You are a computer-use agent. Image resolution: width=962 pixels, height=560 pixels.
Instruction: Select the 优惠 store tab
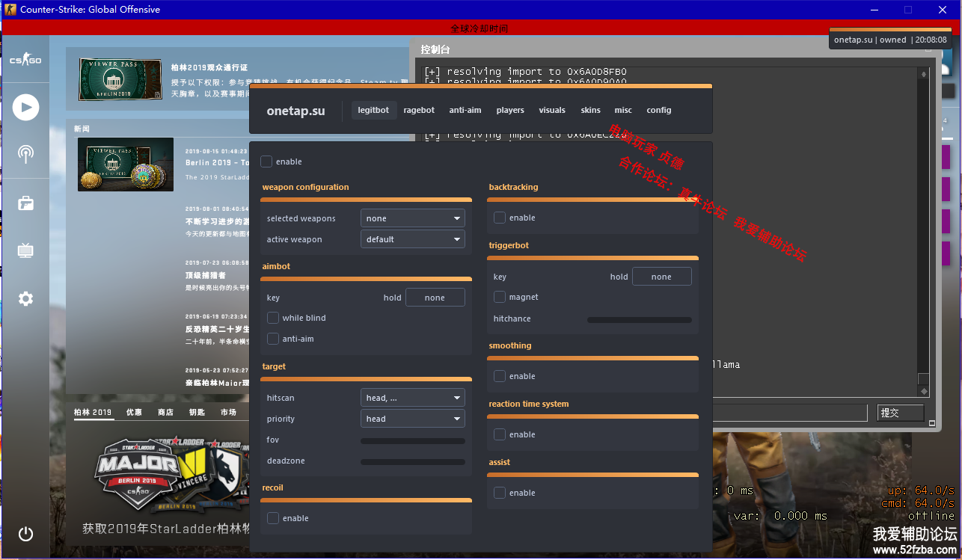tap(134, 412)
